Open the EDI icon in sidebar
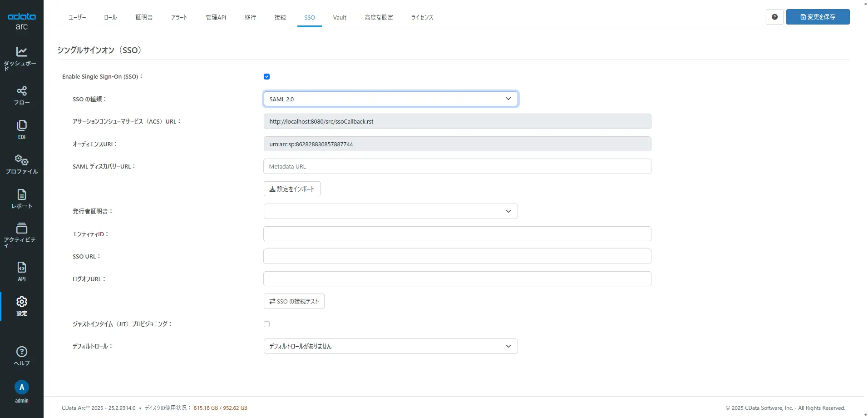This screenshot has height=418, width=868. (21, 125)
